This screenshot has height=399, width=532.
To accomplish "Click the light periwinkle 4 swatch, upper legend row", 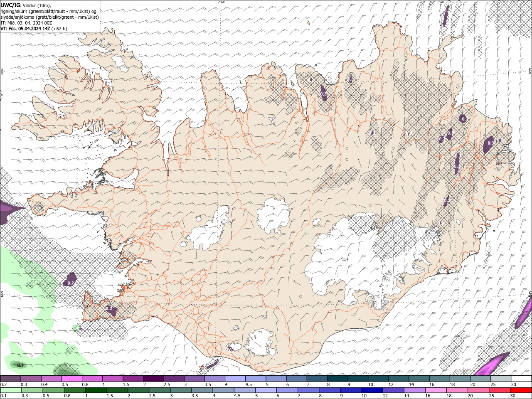I will coord(234,379).
